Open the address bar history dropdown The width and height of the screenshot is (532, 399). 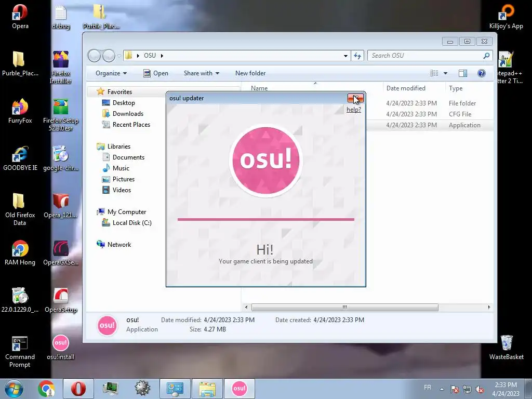345,56
